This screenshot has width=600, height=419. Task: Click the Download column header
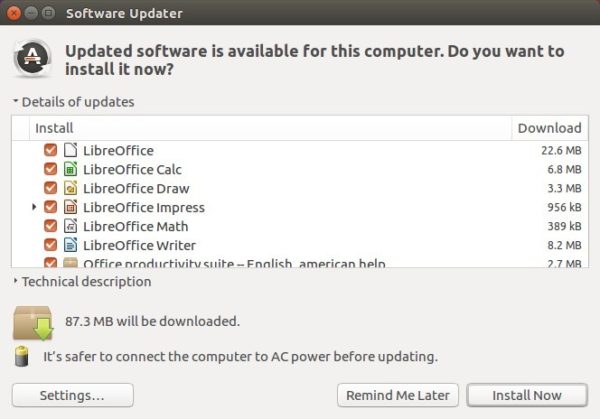click(x=549, y=128)
